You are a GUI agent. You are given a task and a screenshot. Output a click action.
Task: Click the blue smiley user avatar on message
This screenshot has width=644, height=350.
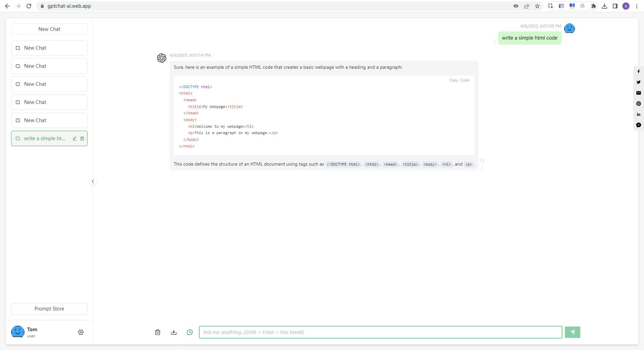(570, 28)
